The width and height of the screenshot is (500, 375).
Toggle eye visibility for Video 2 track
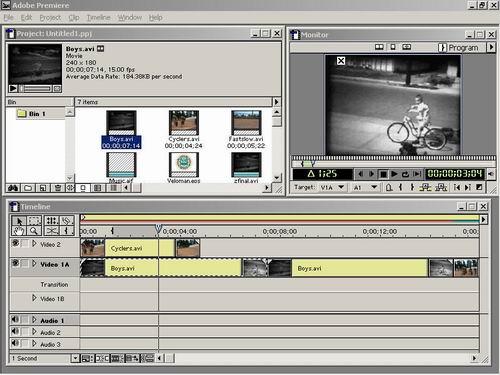click(x=15, y=243)
